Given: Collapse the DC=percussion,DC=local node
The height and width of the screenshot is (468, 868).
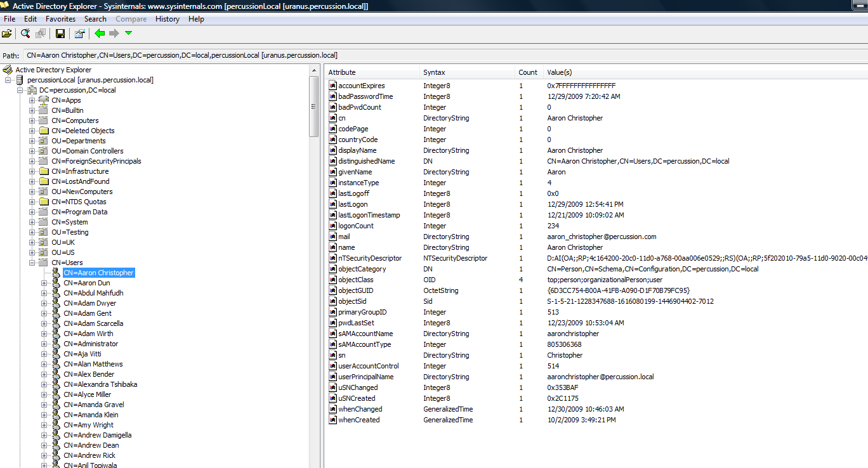Looking at the screenshot, I should 20,90.
